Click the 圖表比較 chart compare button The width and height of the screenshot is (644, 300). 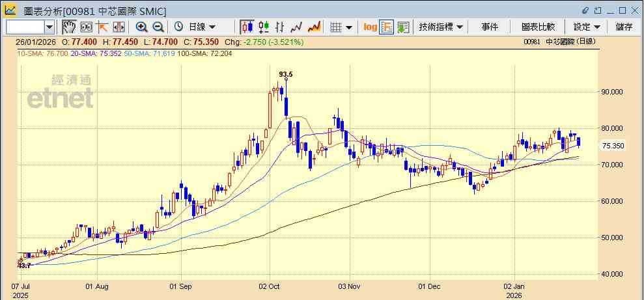tap(539, 27)
